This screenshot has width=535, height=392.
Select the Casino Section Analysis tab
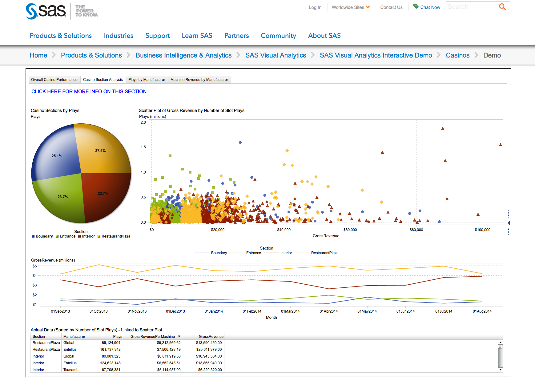(x=103, y=80)
